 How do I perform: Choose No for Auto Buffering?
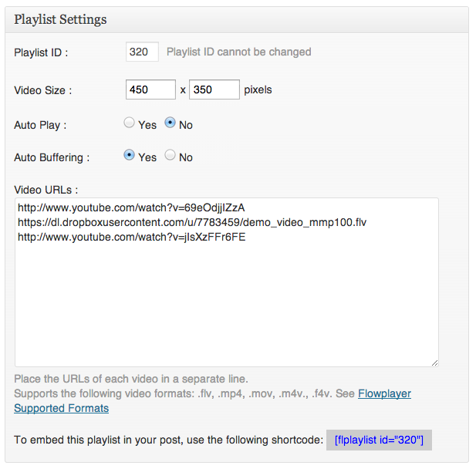click(x=170, y=155)
